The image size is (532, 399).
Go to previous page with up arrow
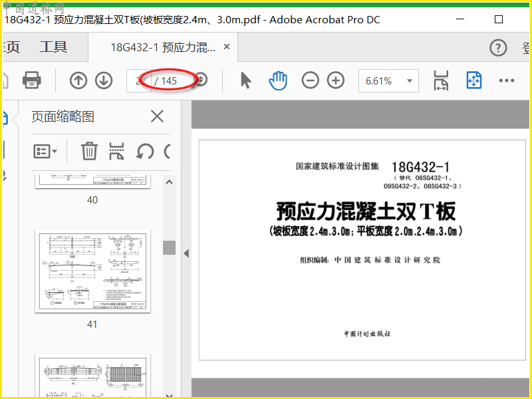point(78,80)
